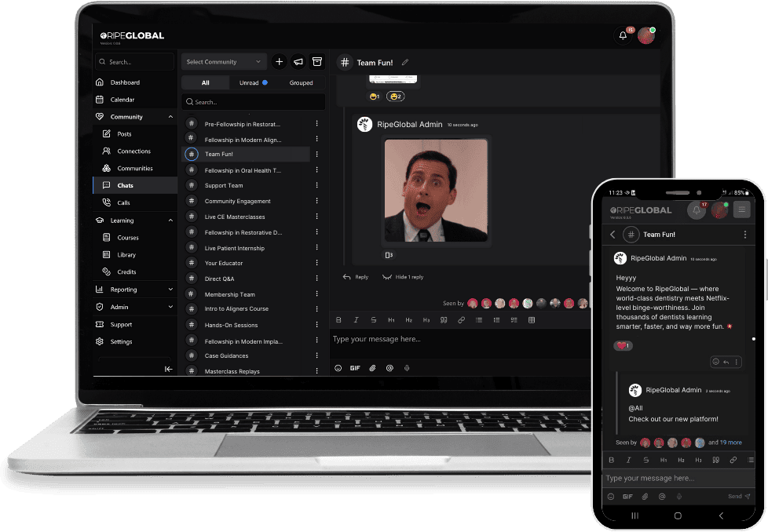Toggle Hide 1 reply under the message
The height and width of the screenshot is (532, 768).
click(402, 277)
